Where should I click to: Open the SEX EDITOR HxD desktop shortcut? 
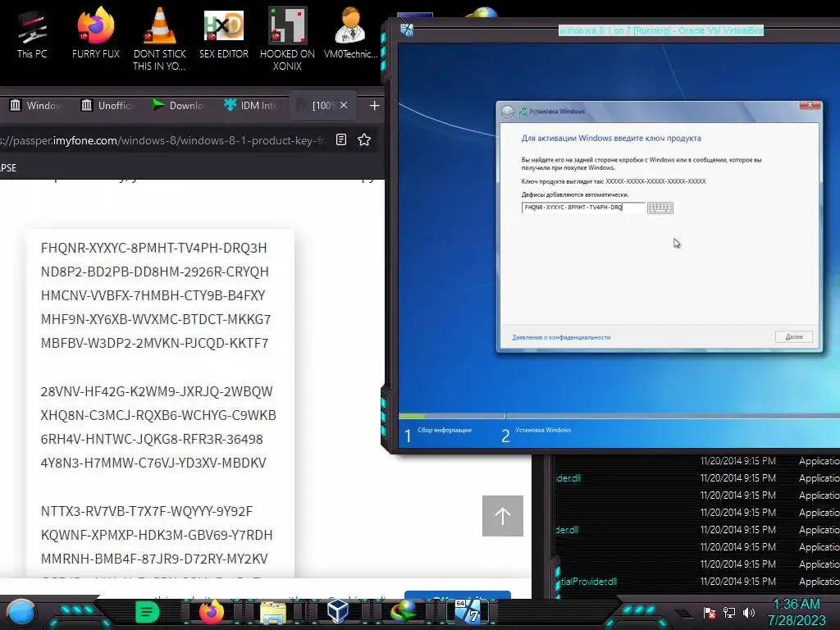click(224, 33)
